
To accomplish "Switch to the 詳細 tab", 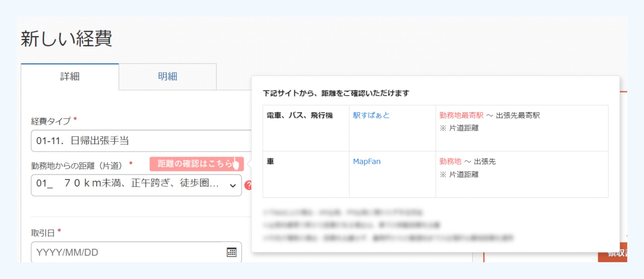I will [x=70, y=76].
